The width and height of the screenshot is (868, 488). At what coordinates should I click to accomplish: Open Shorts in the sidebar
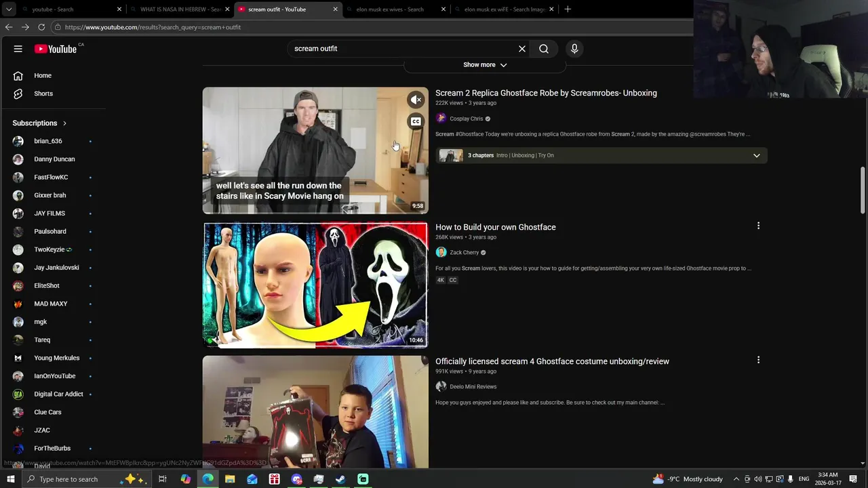click(42, 94)
